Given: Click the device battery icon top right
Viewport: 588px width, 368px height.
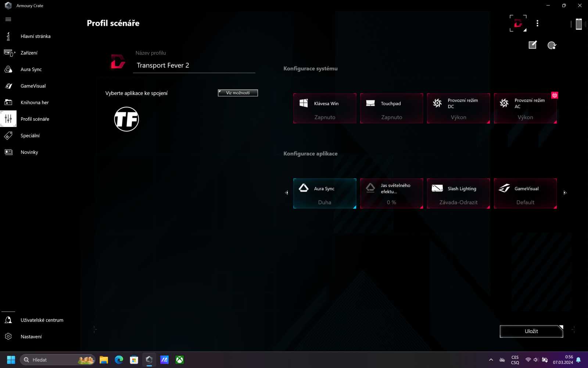Looking at the screenshot, I should pyautogui.click(x=578, y=24).
